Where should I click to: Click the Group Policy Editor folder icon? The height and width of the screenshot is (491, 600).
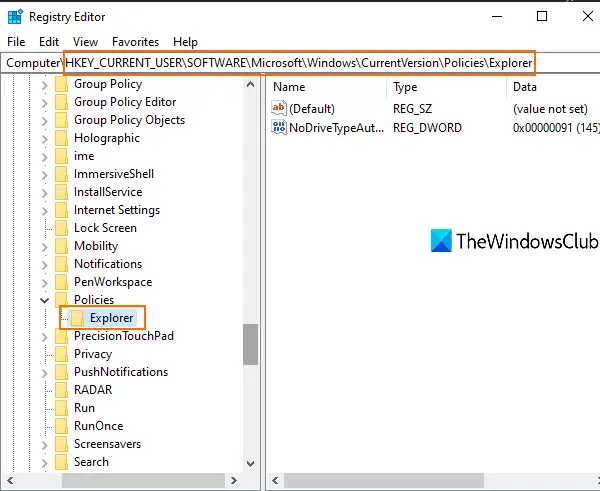coord(62,102)
